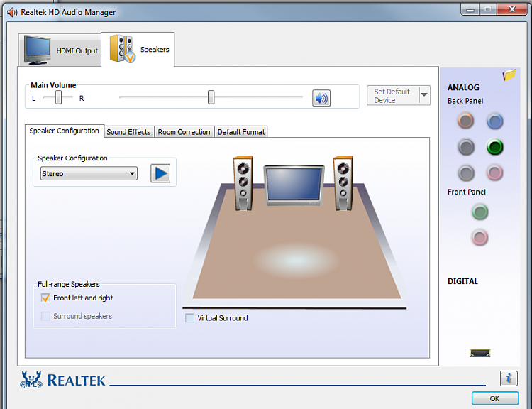Screen dimensions: 532x409
Task: Click the TV monitor in room diagram
Action: (294, 185)
